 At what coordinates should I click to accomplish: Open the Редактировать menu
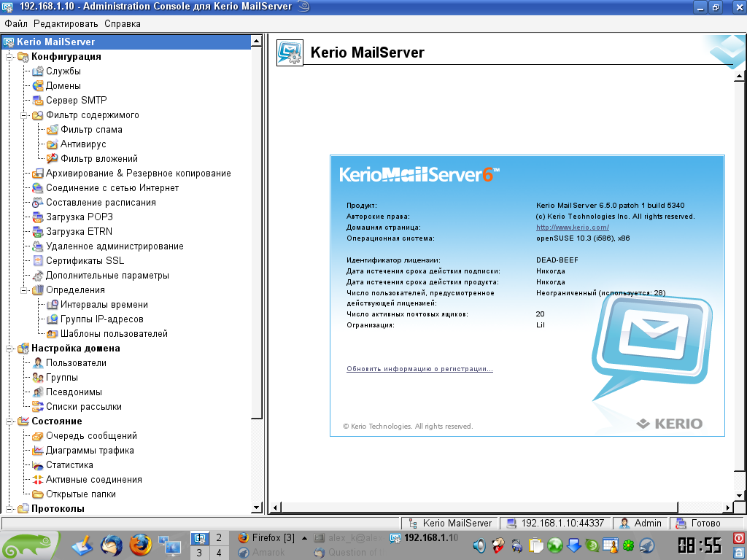(x=66, y=24)
